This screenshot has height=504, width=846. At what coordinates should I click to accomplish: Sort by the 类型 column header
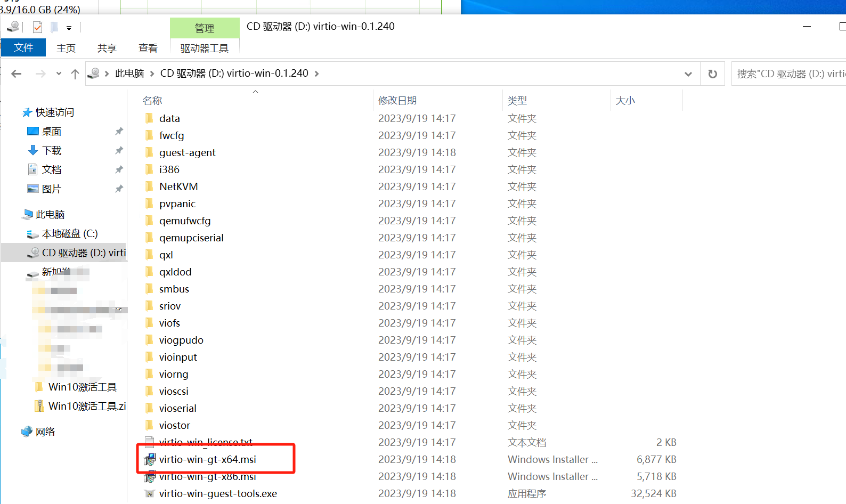point(517,101)
